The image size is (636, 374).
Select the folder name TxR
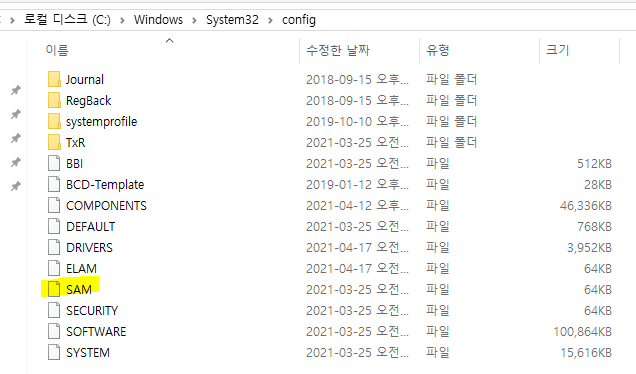[75, 142]
